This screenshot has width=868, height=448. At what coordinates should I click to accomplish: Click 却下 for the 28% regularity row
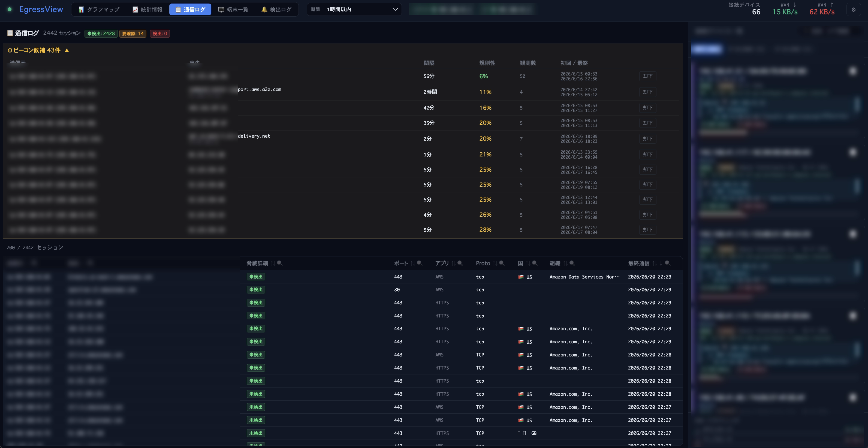pyautogui.click(x=648, y=230)
